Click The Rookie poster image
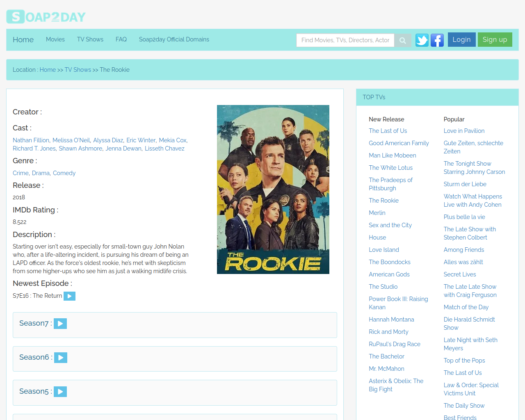Screen dimensions: 525x420 pyautogui.click(x=273, y=189)
